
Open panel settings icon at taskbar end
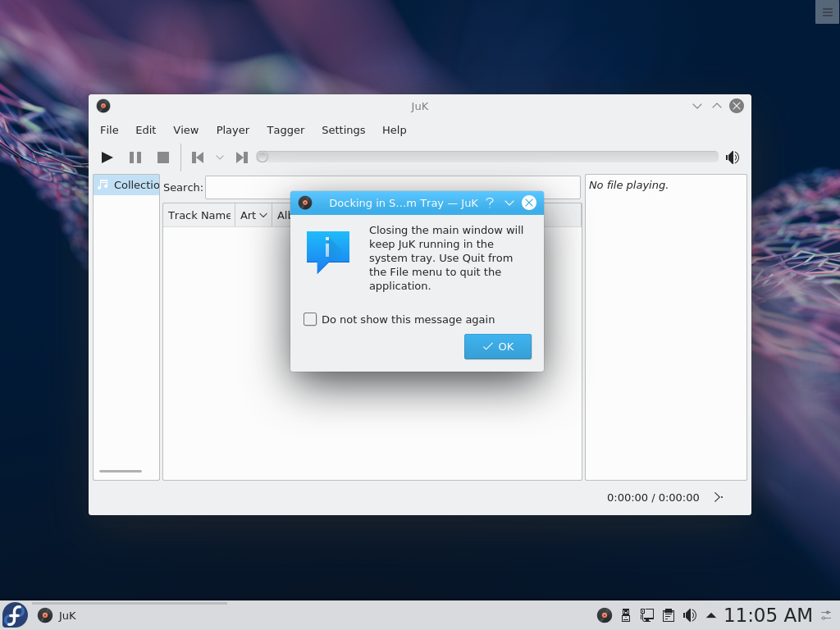[827, 615]
